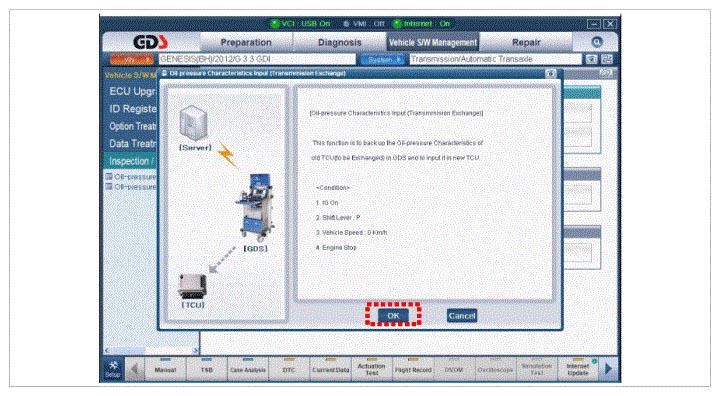
Task: Open DTC from bottom toolbar
Action: [x=289, y=369]
